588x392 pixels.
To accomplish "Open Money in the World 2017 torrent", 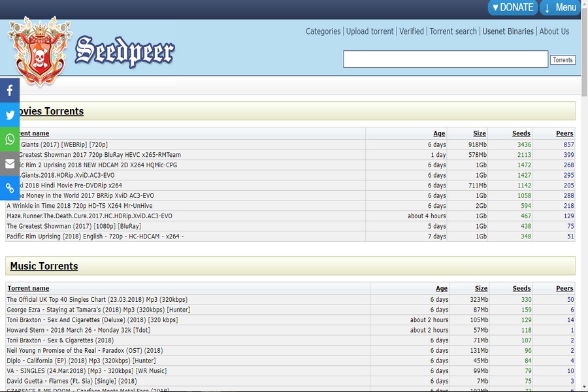I will tap(87, 195).
